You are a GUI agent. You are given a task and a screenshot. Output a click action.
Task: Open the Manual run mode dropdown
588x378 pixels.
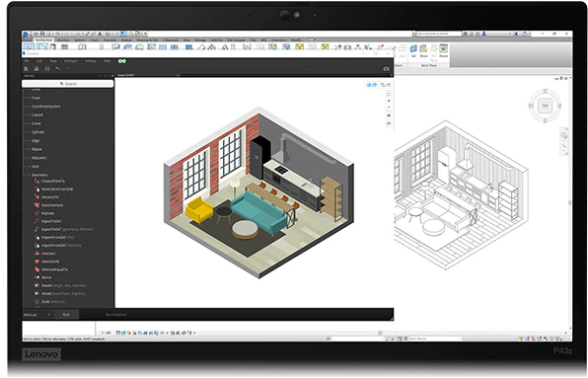tap(37, 315)
